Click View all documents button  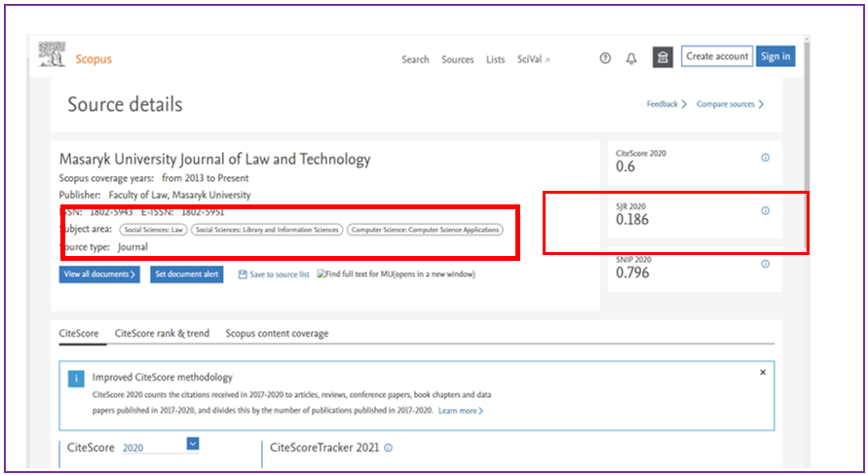click(x=99, y=274)
